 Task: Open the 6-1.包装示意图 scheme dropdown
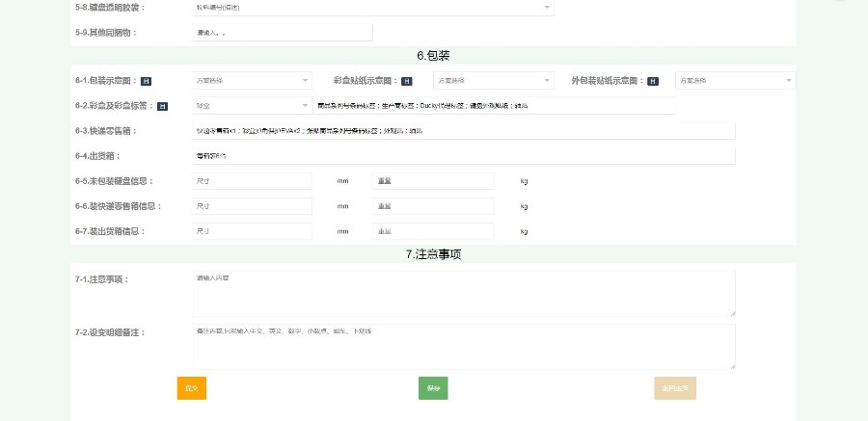click(252, 81)
